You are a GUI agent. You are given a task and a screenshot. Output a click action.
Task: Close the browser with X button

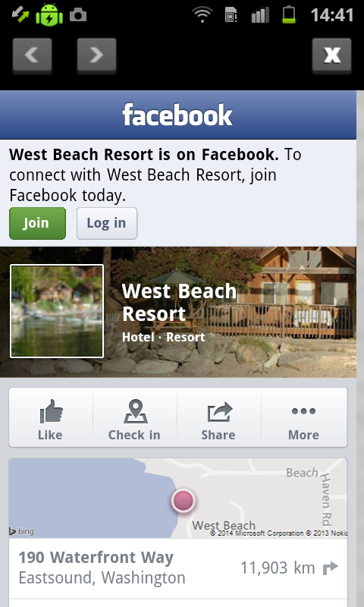point(331,55)
